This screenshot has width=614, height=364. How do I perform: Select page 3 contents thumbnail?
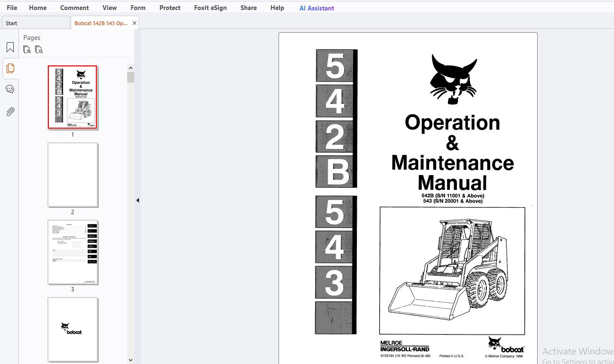[x=73, y=252]
